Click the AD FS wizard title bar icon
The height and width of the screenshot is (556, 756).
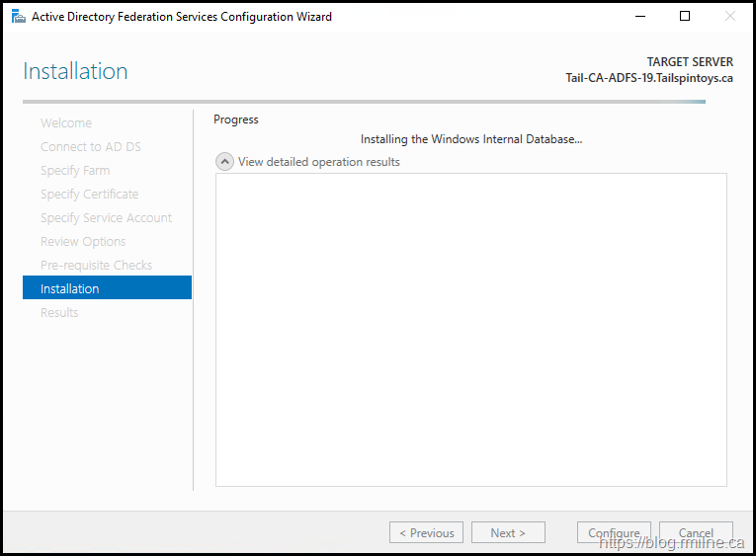[18, 17]
